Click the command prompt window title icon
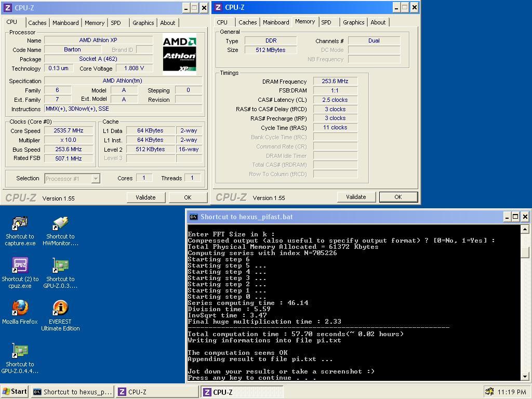532x399 pixels. point(193,217)
